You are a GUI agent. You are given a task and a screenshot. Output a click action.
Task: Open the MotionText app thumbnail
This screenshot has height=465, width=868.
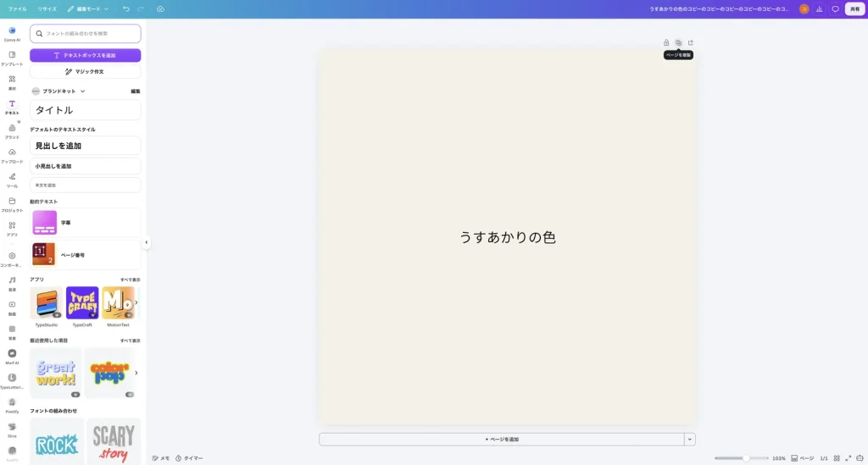[118, 303]
